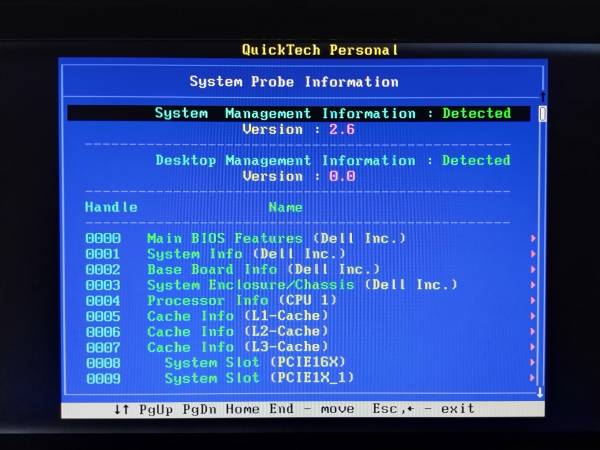Expand arrow for System Info row
This screenshot has width=600, height=450.
(x=533, y=254)
